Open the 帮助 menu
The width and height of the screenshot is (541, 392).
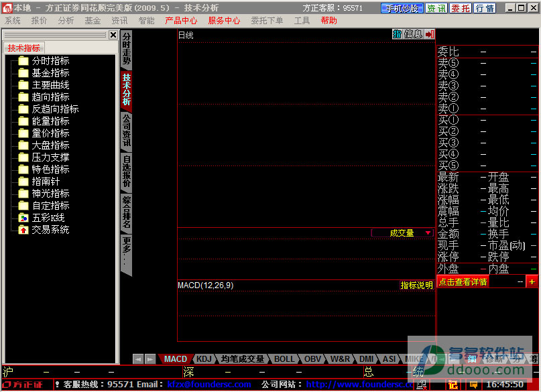tap(328, 21)
